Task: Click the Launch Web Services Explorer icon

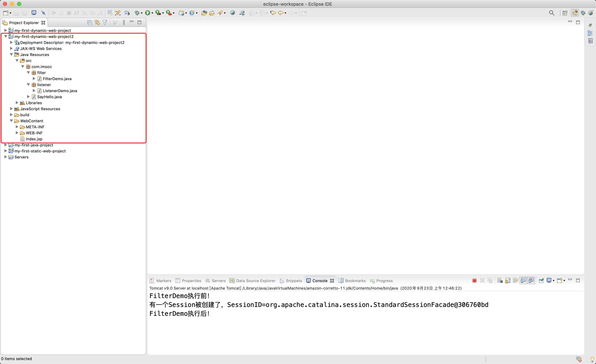Action: click(x=242, y=13)
